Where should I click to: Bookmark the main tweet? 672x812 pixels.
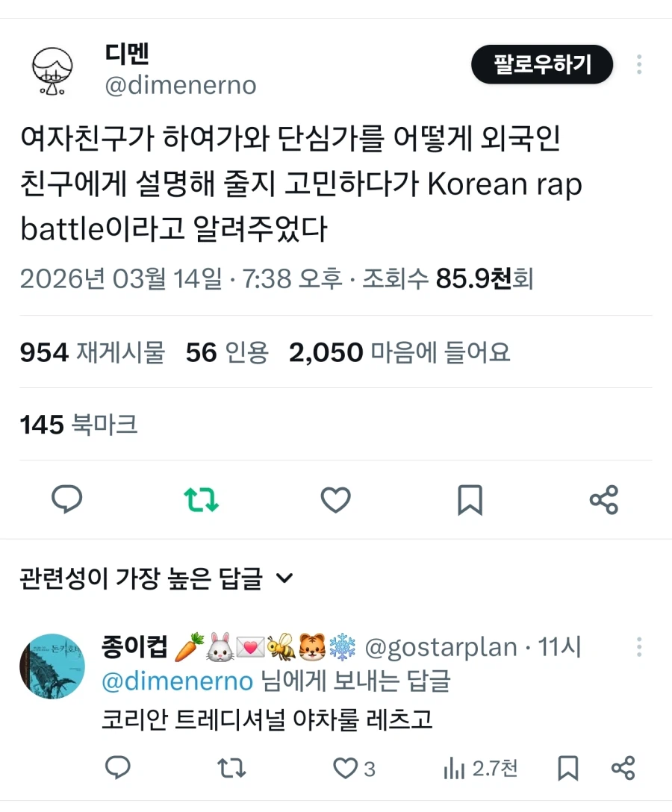[x=468, y=501]
